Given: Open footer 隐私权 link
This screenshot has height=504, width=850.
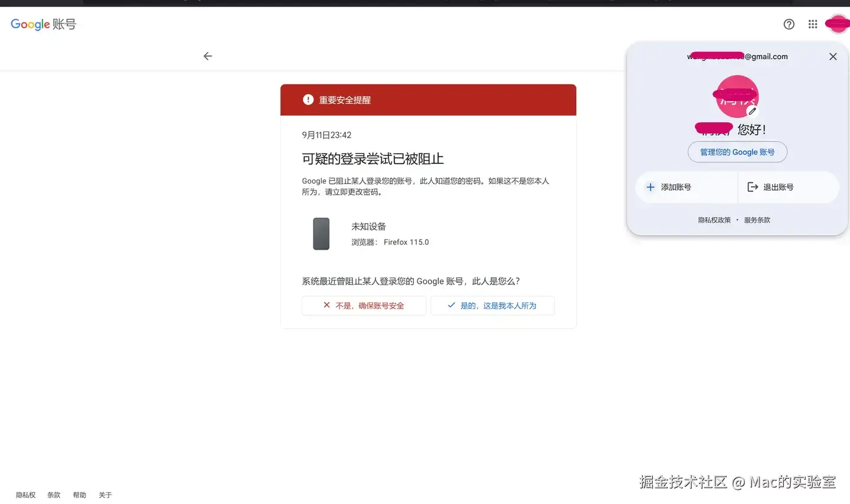Looking at the screenshot, I should pos(26,495).
